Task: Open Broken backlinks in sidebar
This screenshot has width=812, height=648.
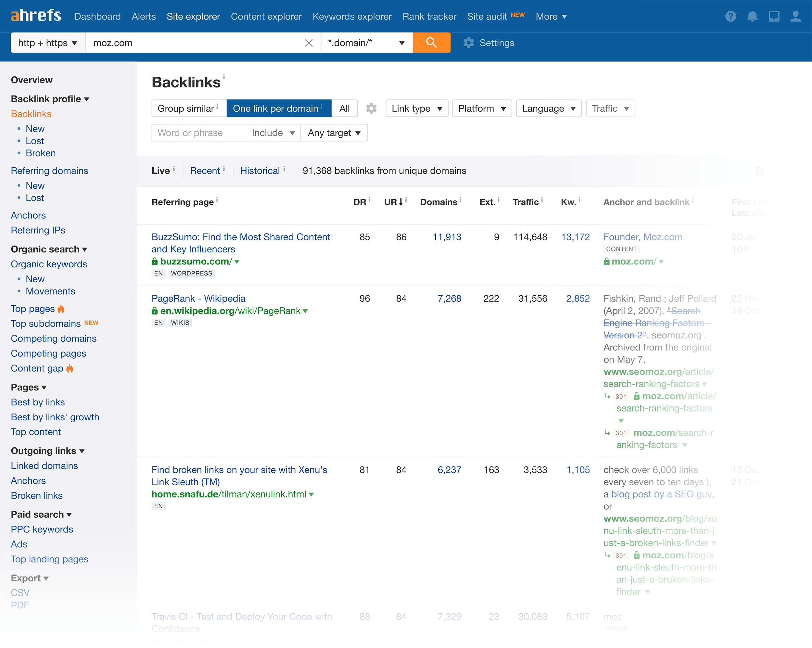Action: tap(41, 153)
